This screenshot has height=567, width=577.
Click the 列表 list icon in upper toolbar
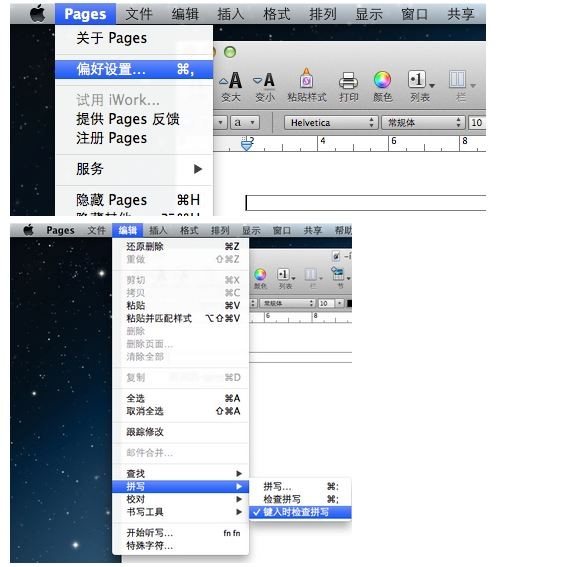pyautogui.click(x=417, y=79)
